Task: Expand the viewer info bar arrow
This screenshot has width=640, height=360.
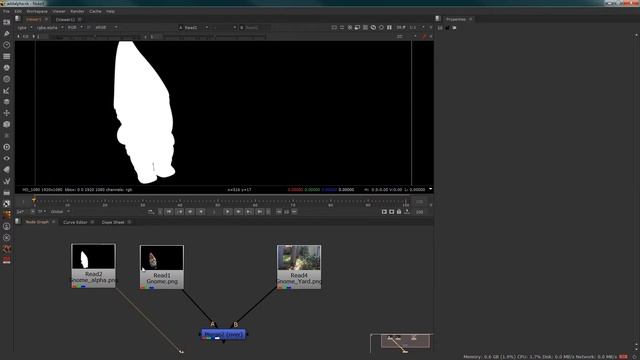Action: pos(430,189)
